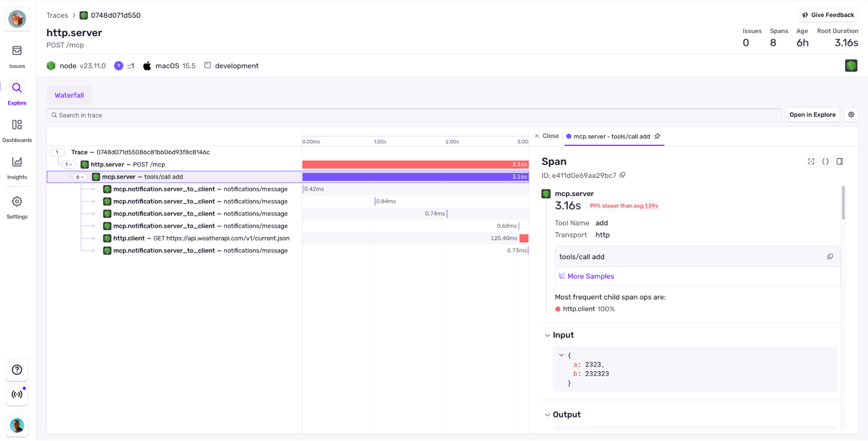Collapse the mcp.server span's six children
The width and height of the screenshot is (868, 441).
coord(80,177)
